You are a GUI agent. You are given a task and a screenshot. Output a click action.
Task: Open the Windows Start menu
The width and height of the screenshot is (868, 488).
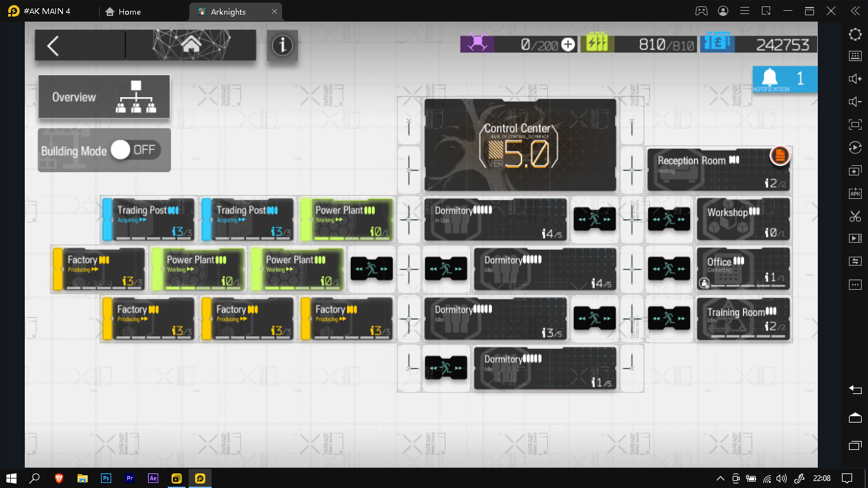pos(11,478)
